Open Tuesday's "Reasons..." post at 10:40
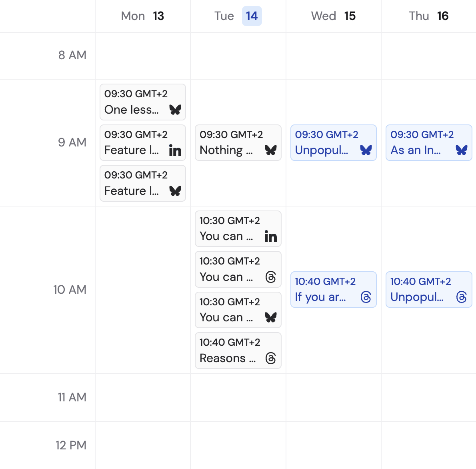The height and width of the screenshot is (469, 476). (228, 351)
